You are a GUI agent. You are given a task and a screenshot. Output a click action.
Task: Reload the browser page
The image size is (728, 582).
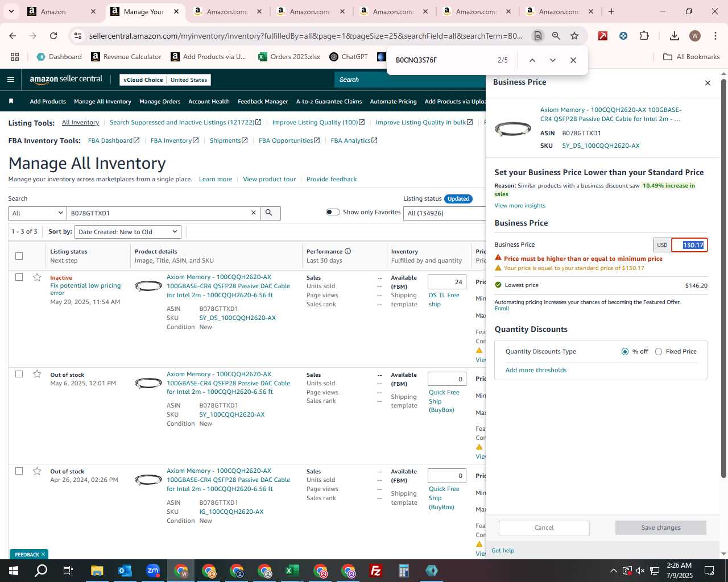[53, 36]
